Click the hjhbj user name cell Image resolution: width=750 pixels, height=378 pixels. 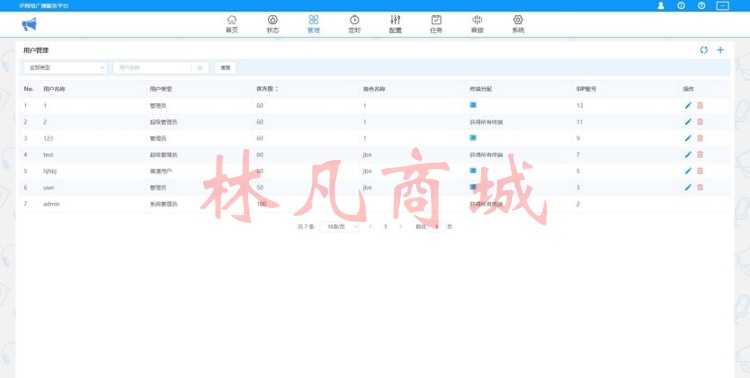click(x=50, y=171)
